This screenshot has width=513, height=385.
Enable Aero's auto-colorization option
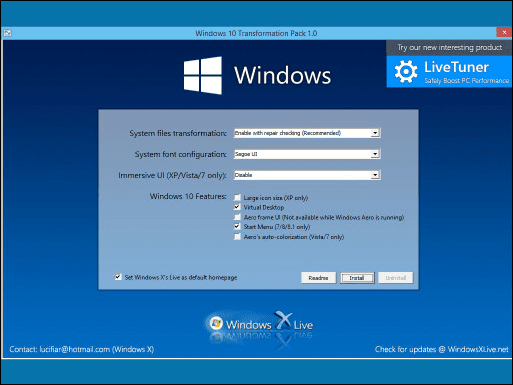tap(237, 237)
